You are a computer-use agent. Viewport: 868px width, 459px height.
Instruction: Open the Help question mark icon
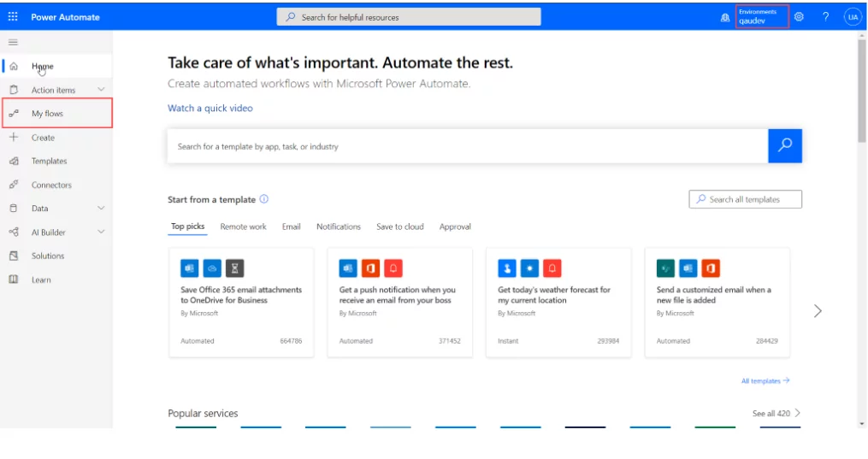tap(825, 17)
